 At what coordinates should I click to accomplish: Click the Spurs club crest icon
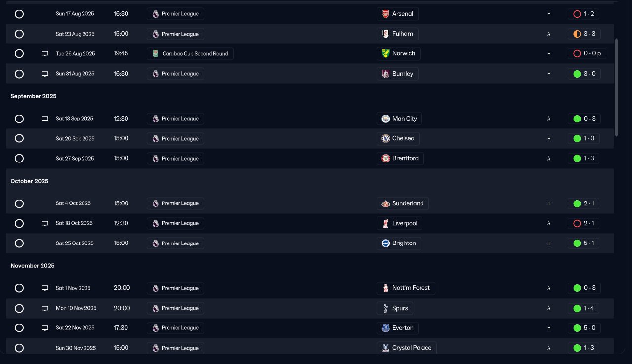[x=386, y=308]
